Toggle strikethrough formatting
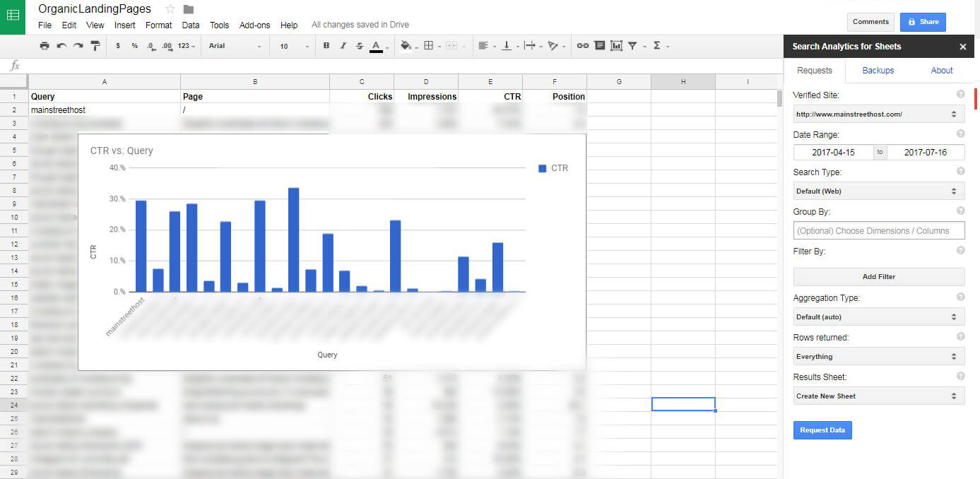Screen dimensions: 980x479 [x=360, y=46]
